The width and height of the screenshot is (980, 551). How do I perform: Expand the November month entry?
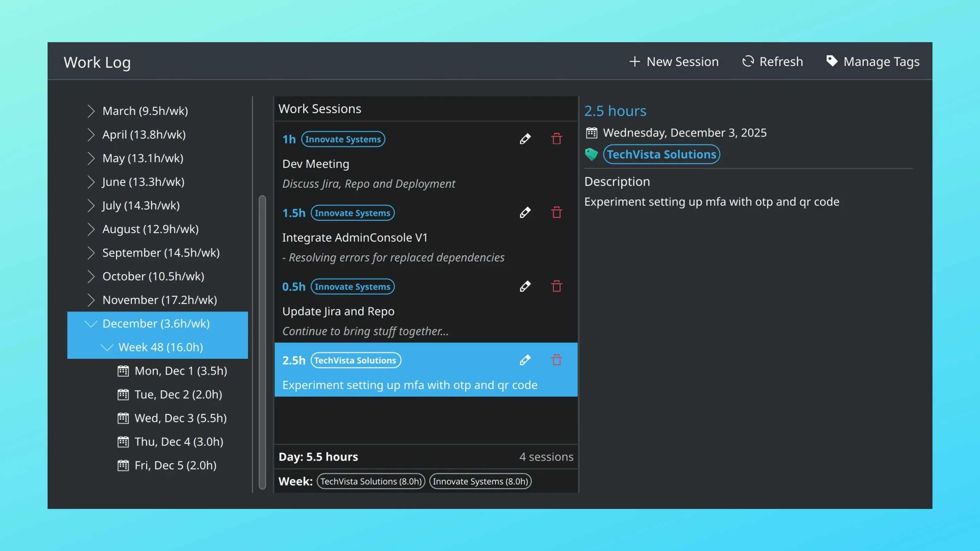91,300
